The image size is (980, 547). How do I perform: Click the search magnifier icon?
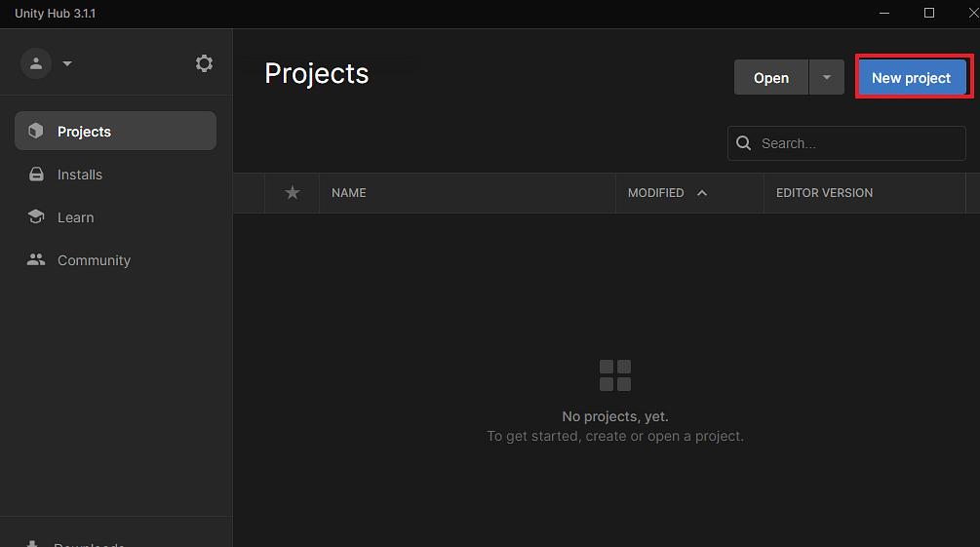(x=744, y=143)
